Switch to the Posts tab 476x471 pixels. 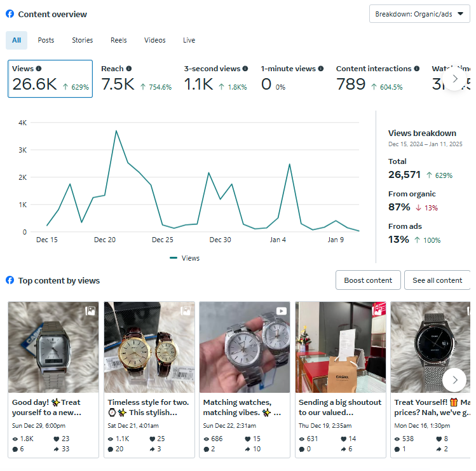pos(46,40)
